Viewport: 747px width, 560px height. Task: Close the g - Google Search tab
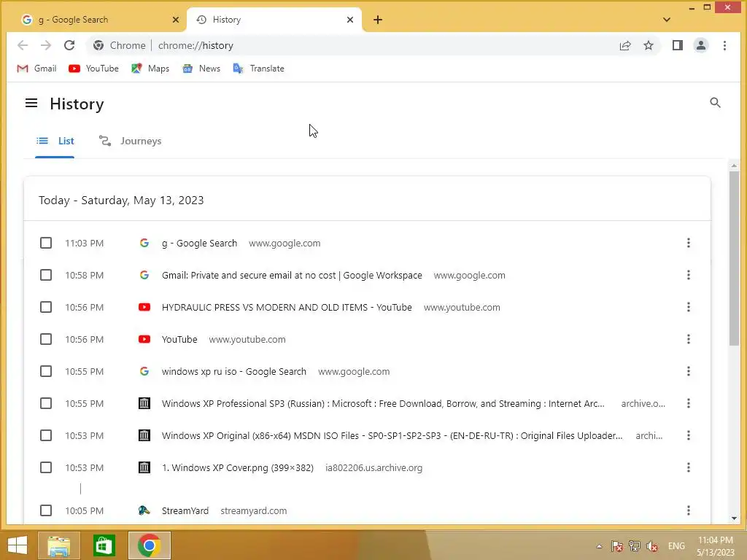pos(175,20)
